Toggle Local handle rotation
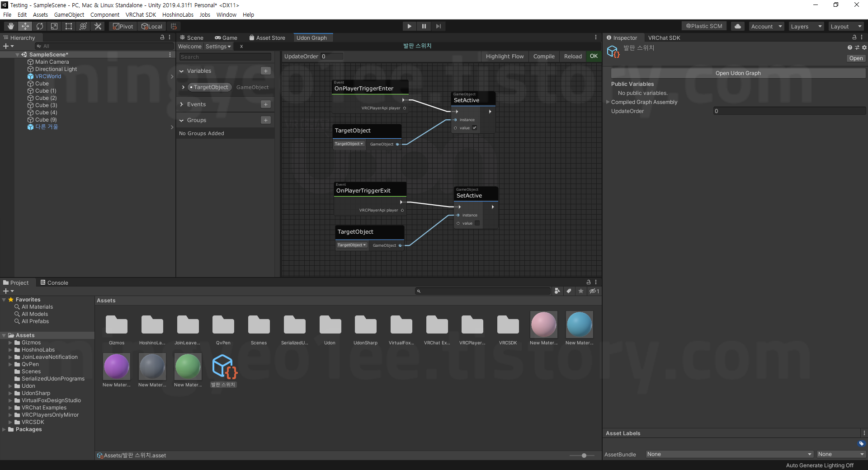This screenshot has width=868, height=470. 151,26
